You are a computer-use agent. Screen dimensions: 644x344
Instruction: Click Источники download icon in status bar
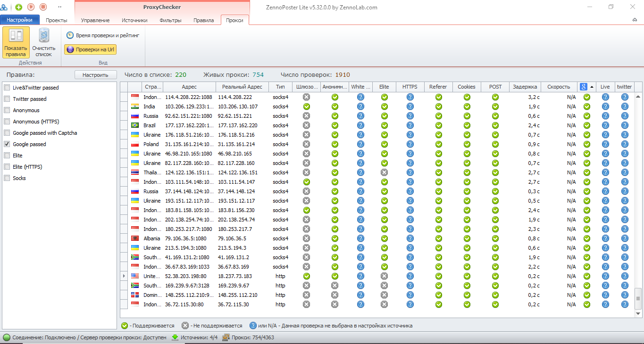175,337
